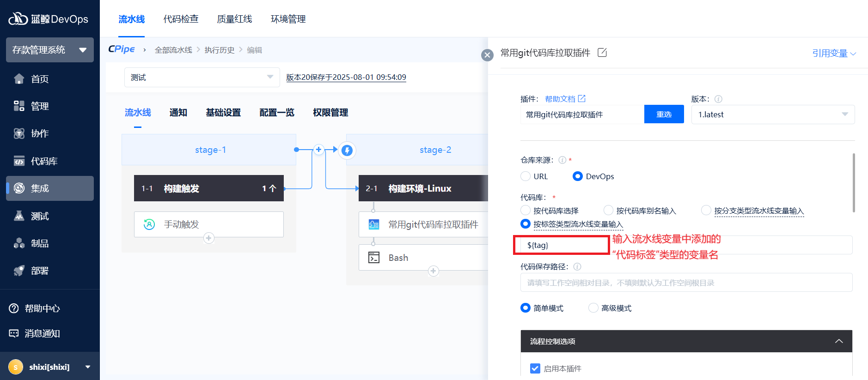Close the git plugin side panel
Viewport: 868px width, 380px height.
pos(487,55)
